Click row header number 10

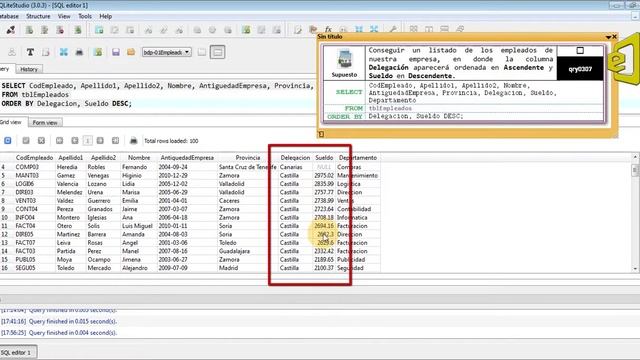pyautogui.click(x=4, y=218)
